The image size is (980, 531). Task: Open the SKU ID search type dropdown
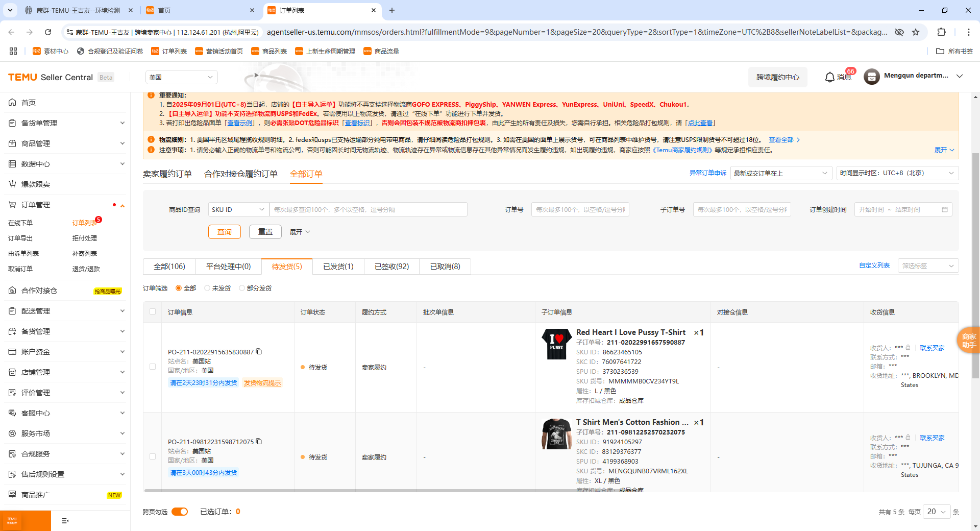coord(237,209)
